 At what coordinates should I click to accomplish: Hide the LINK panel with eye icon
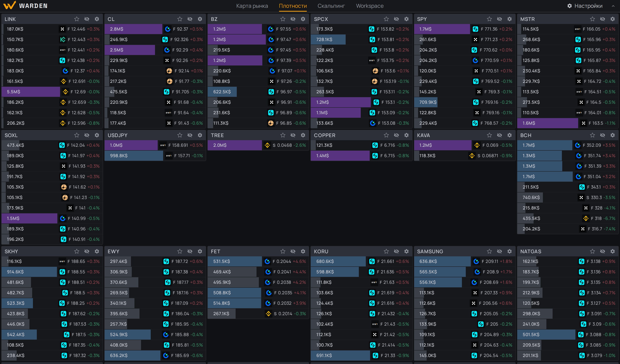[x=87, y=19]
